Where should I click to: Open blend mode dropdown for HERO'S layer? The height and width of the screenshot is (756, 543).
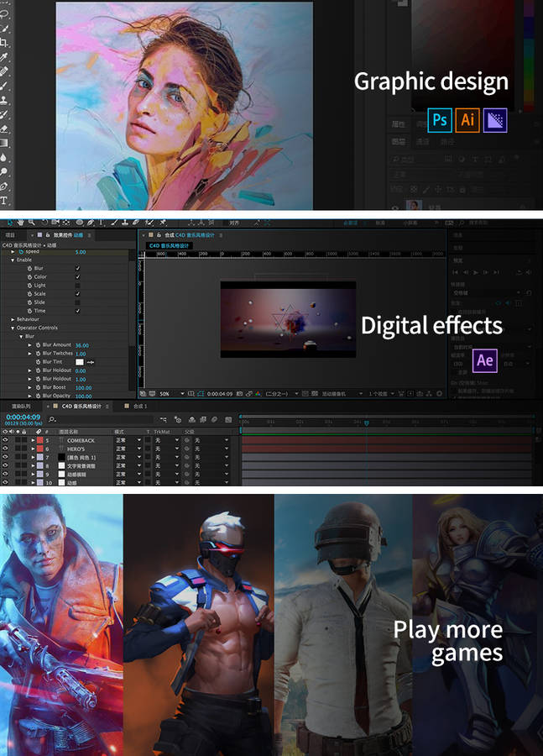click(x=126, y=449)
